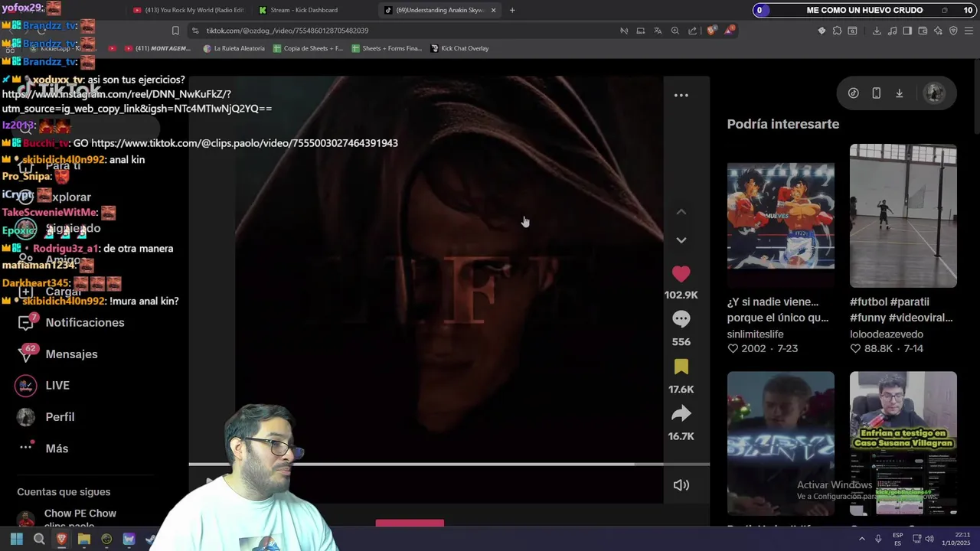Open Sheets + Forms Fina bookmark
The width and height of the screenshot is (980, 551).
[387, 48]
